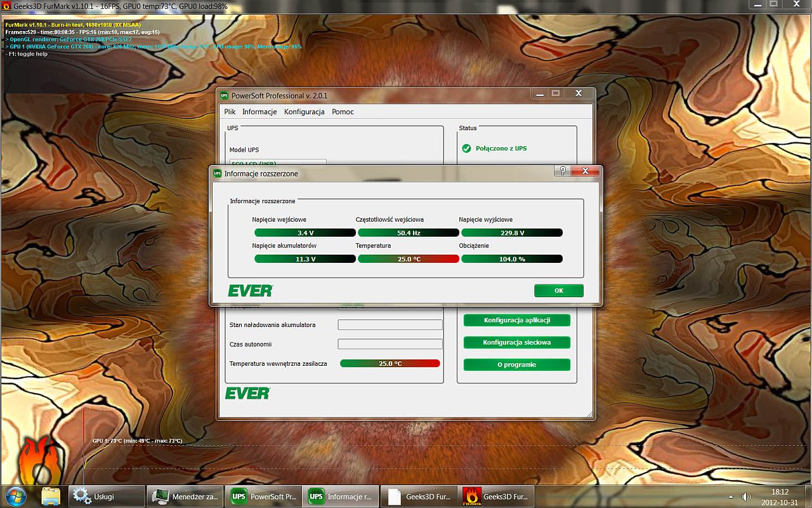Click the resize grip of the PowerSoft window
This screenshot has height=508, width=812.
(591, 415)
